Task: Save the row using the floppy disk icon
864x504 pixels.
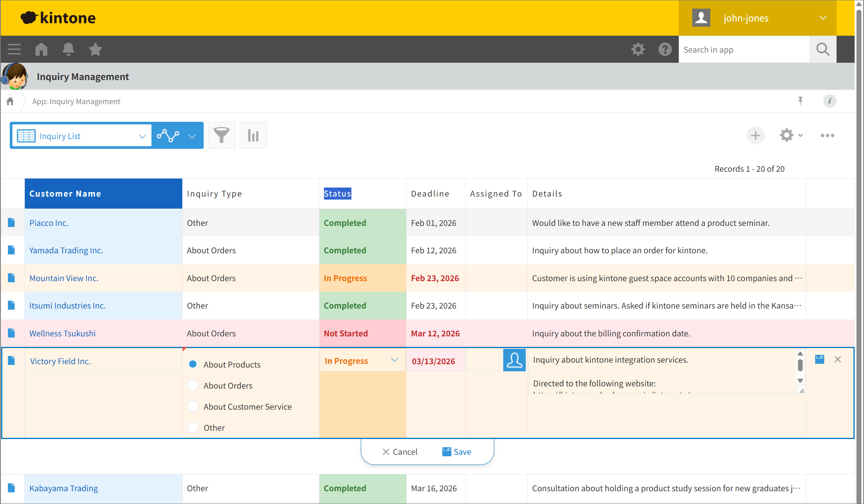Action: [x=820, y=359]
